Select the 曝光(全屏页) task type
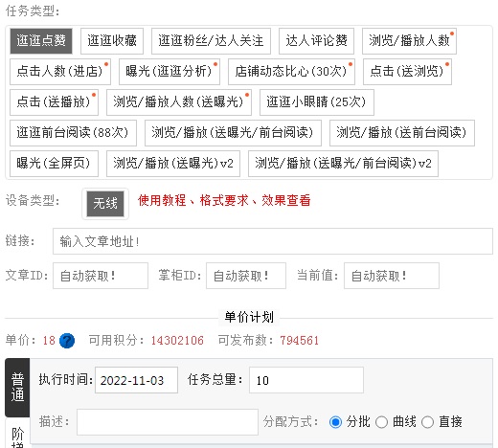Screen dimensions: 498x448 coord(54,164)
